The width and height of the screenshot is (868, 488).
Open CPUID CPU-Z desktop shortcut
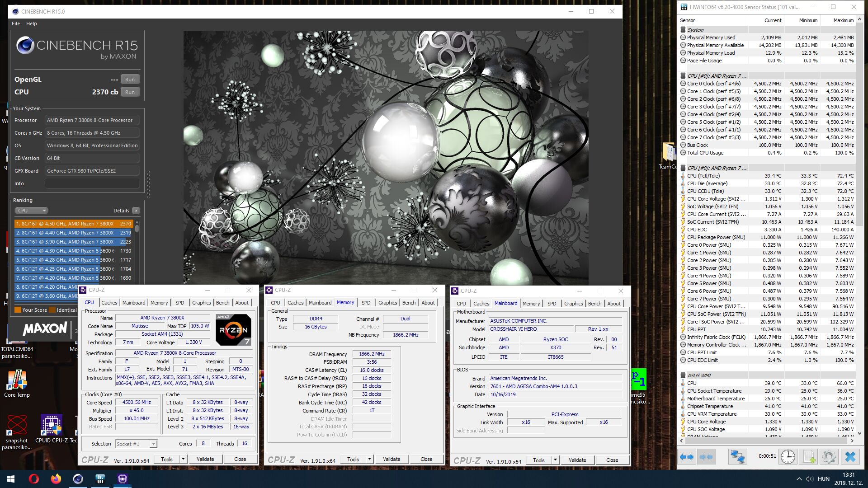[52, 428]
